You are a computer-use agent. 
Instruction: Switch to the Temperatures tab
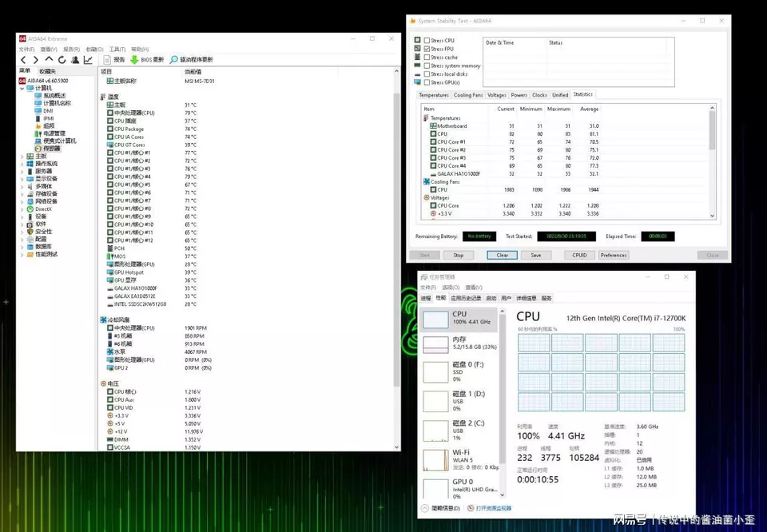click(x=433, y=95)
